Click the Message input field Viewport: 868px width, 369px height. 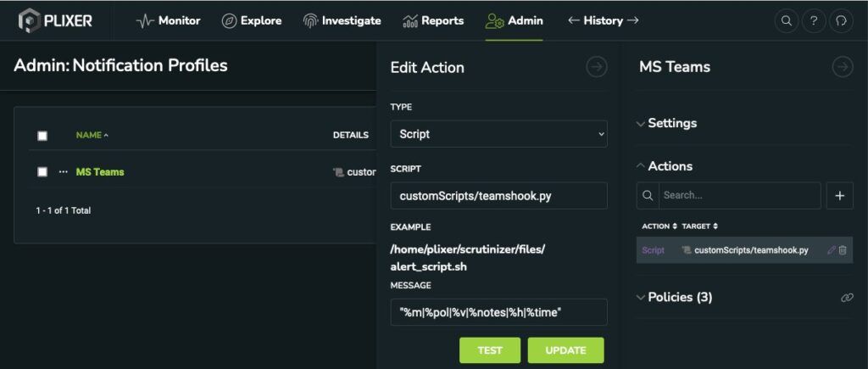click(498, 312)
